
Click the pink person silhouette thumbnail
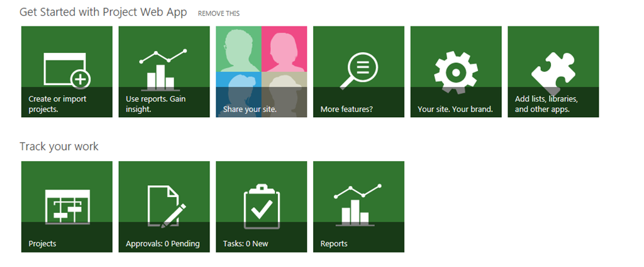pyautogui.click(x=284, y=49)
